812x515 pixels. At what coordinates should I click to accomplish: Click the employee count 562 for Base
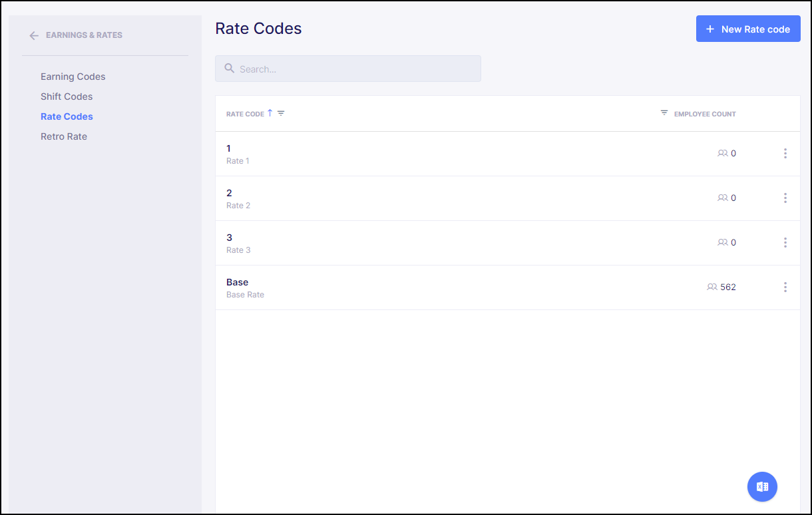(x=728, y=287)
